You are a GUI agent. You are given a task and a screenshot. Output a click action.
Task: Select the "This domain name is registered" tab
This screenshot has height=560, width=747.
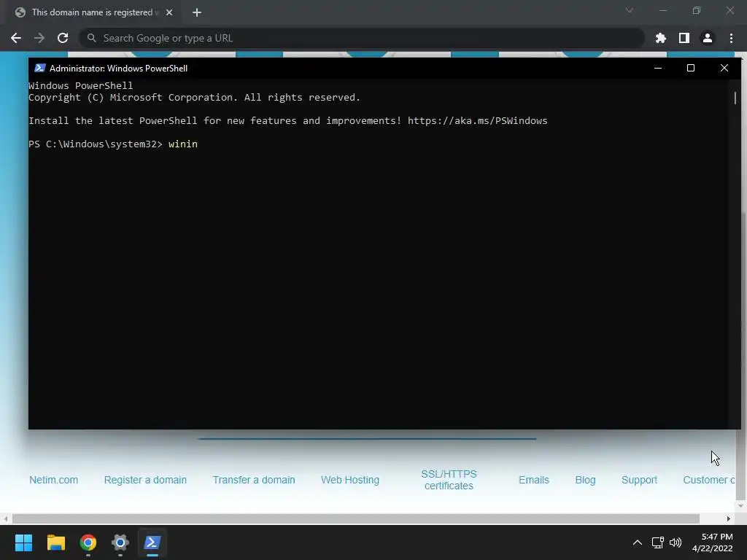(x=93, y=12)
